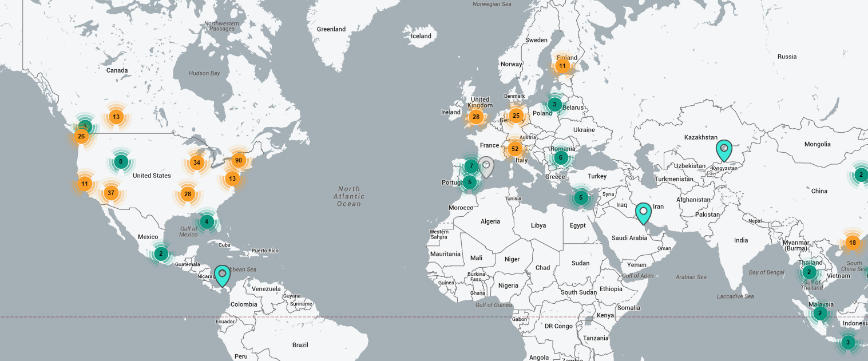Select the green 2 cluster in Mexico
Image resolution: width=868 pixels, height=361 pixels.
pyautogui.click(x=161, y=253)
